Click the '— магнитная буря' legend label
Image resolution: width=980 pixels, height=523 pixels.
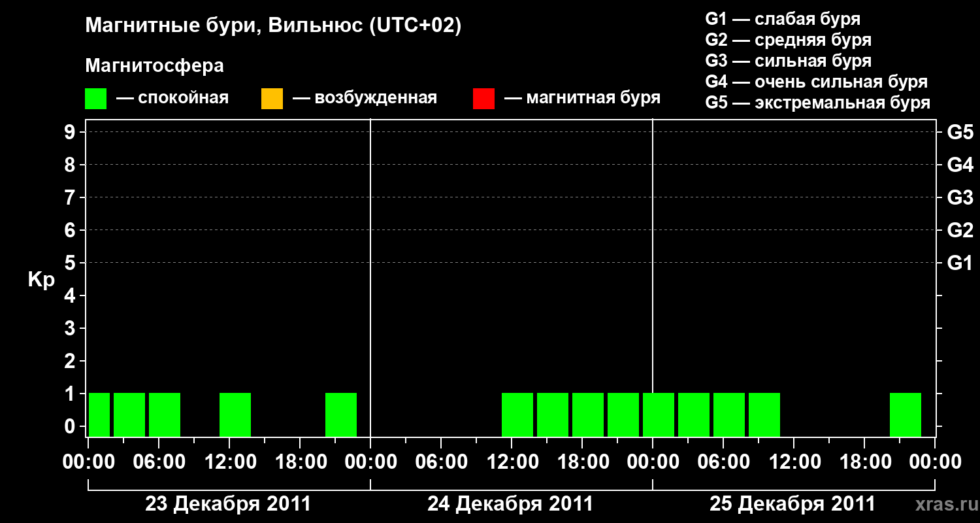coord(582,98)
